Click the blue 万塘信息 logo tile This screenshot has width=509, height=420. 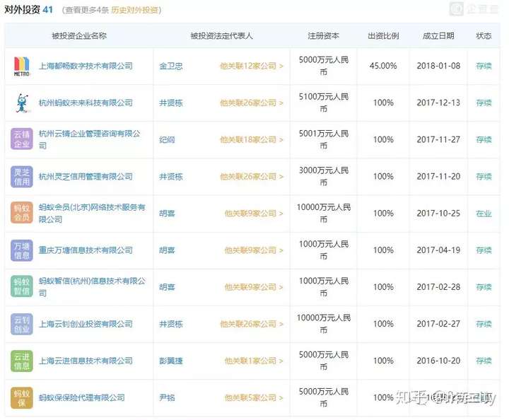(22, 250)
